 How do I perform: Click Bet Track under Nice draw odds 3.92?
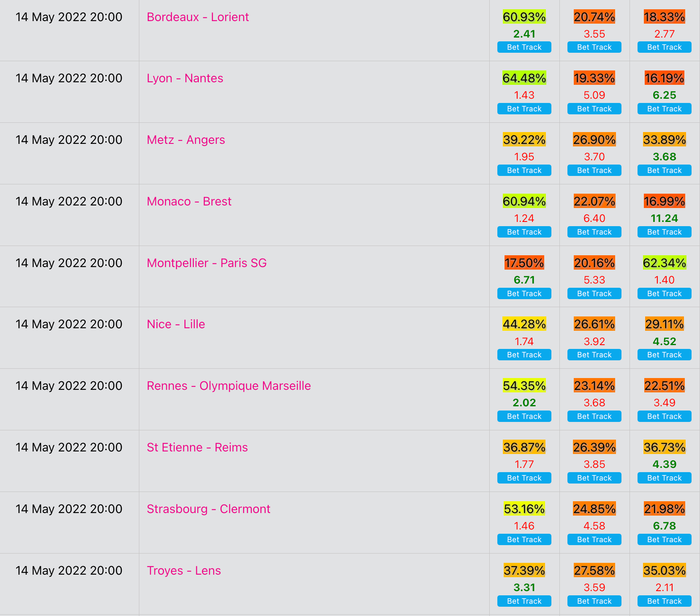(x=594, y=355)
